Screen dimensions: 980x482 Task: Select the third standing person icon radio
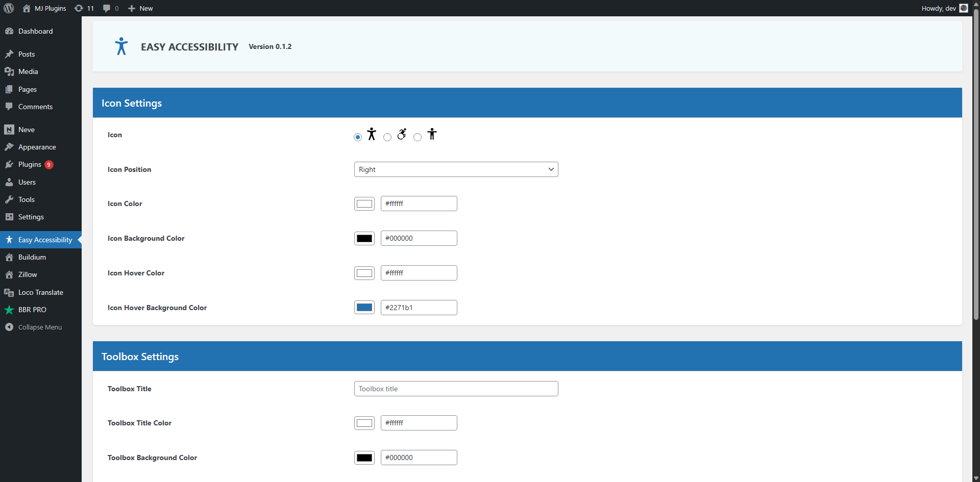click(418, 137)
